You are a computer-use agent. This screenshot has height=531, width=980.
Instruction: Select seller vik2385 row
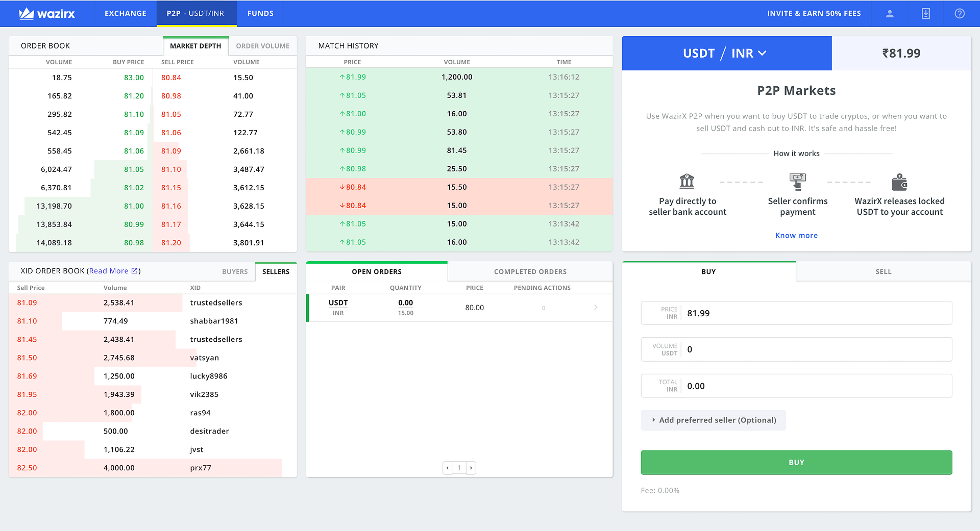[153, 394]
